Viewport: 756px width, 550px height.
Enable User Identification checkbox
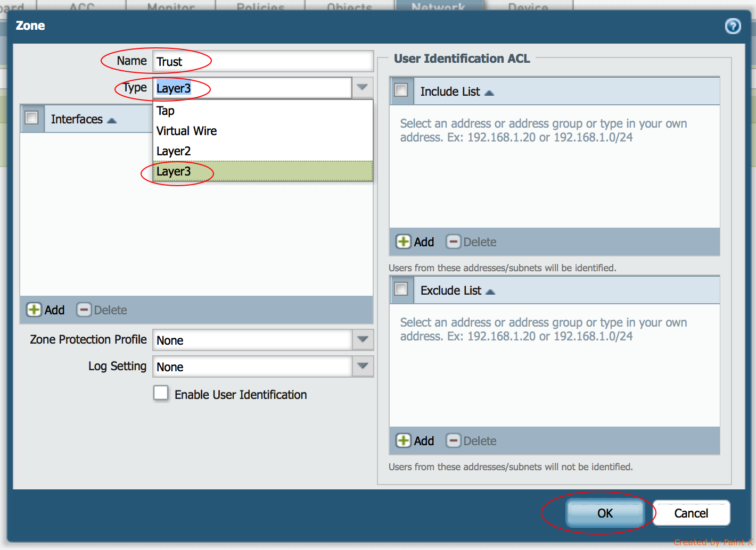click(161, 393)
